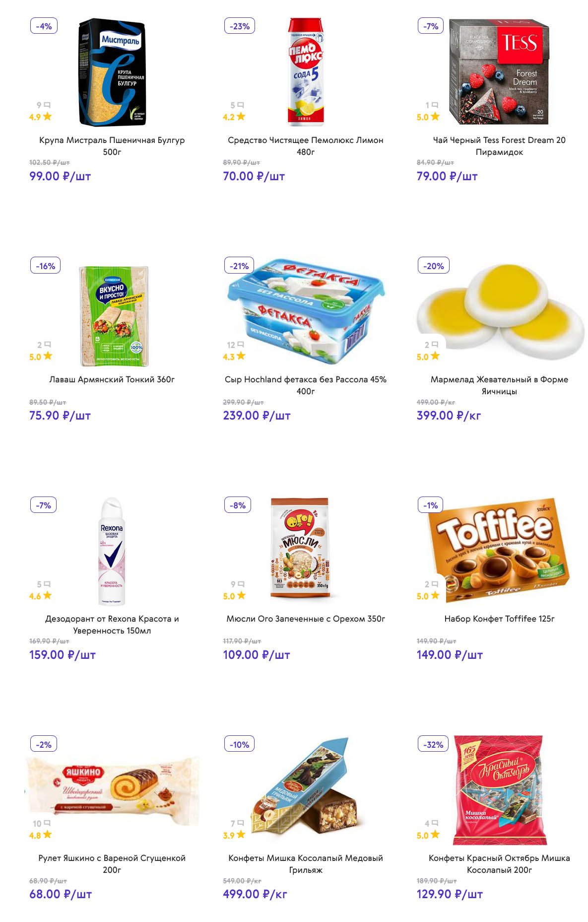Click the comment icon on Мюсли Ого
588x922 pixels.
pos(241,583)
